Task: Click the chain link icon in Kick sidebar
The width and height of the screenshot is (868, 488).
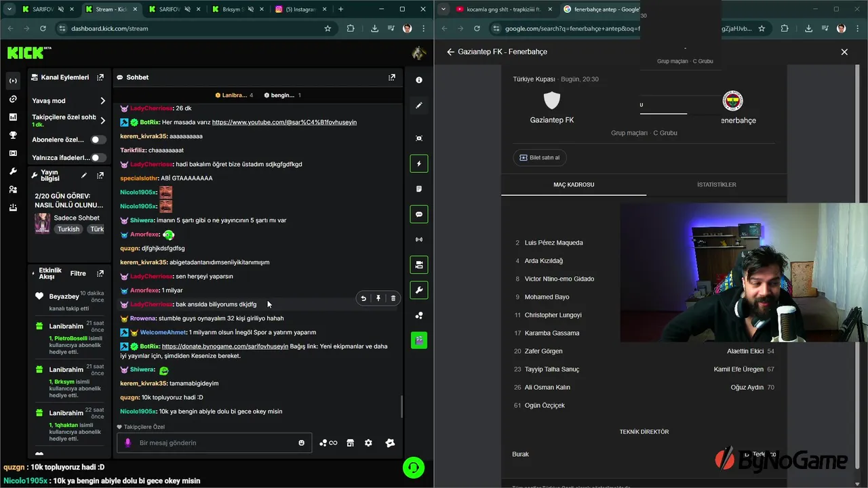Action: 13,99
